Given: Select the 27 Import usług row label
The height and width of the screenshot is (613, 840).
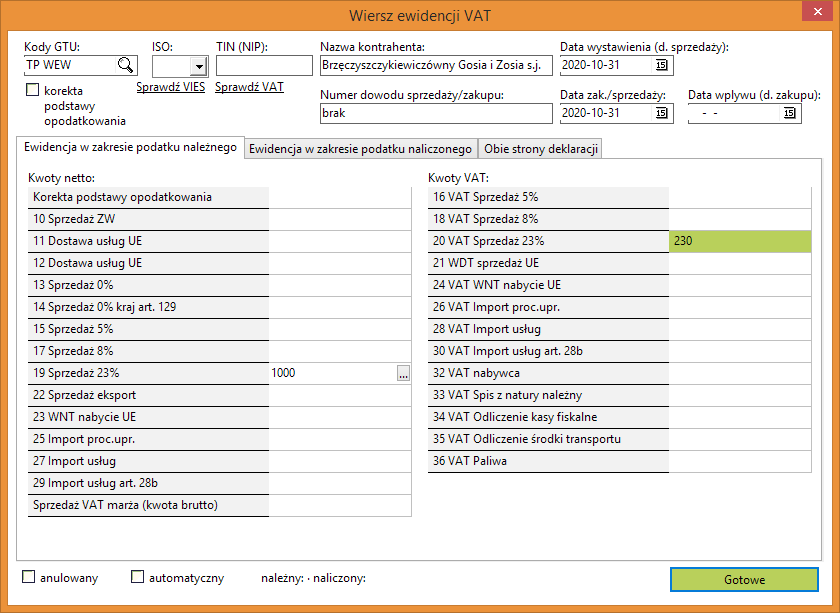Looking at the screenshot, I should click(x=148, y=461).
